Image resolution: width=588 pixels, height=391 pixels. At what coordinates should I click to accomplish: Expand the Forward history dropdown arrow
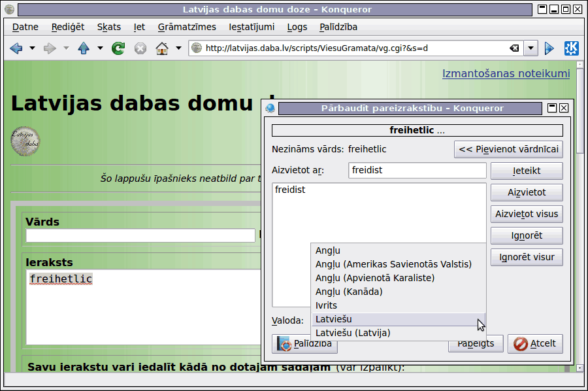[66, 48]
